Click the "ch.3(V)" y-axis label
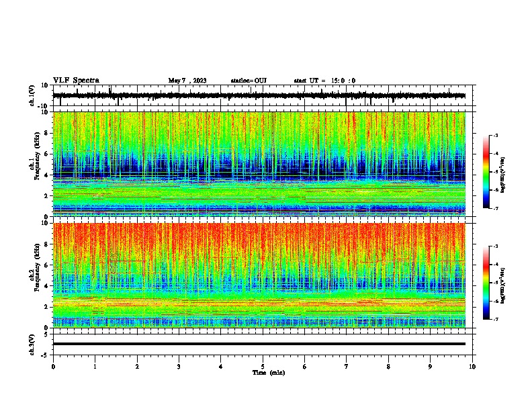 coord(32,345)
